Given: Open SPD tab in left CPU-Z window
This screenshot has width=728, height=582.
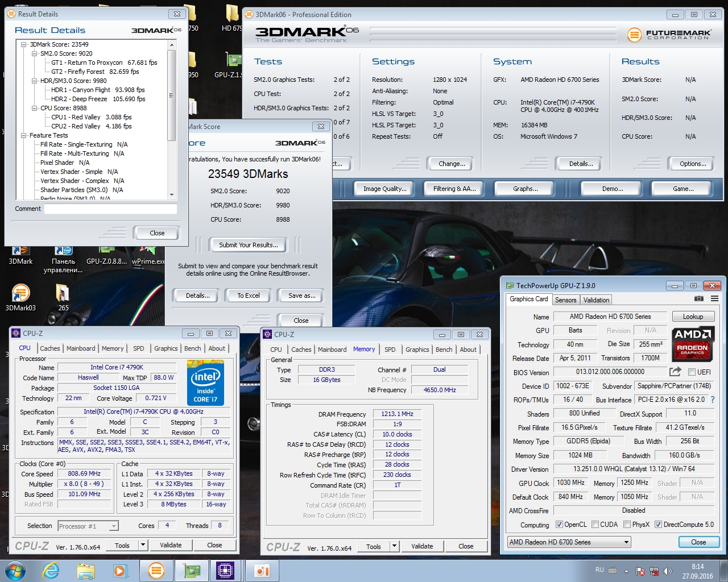Looking at the screenshot, I should [138, 348].
